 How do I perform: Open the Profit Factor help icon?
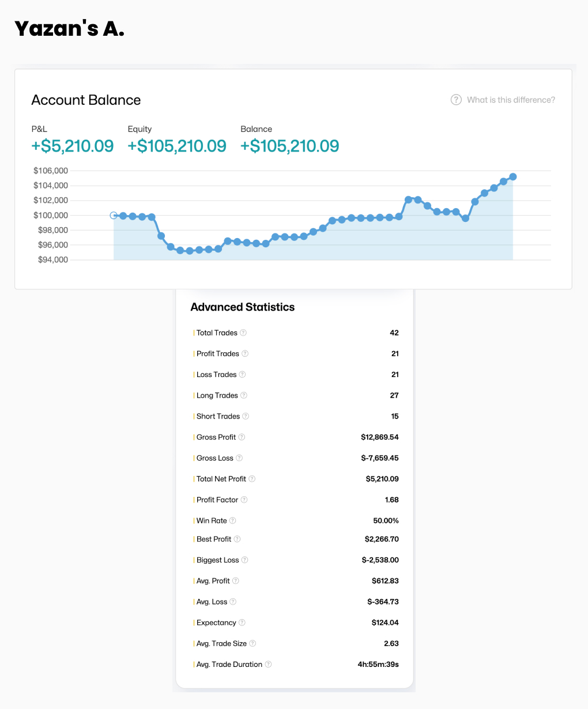tap(244, 500)
